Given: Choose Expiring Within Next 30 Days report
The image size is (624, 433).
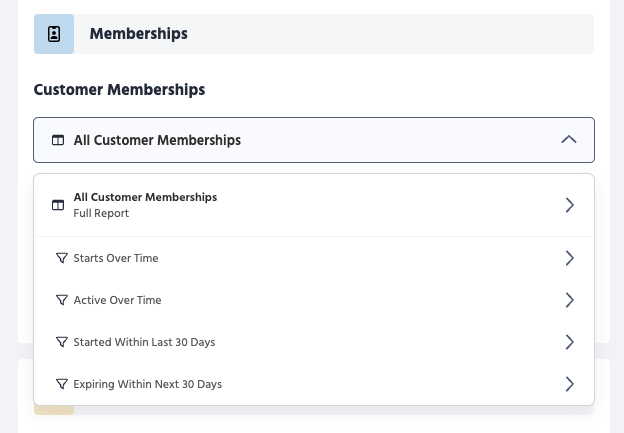Looking at the screenshot, I should [147, 384].
